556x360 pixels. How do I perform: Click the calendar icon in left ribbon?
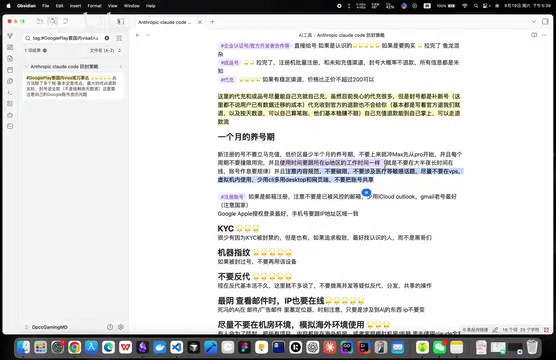click(10, 70)
